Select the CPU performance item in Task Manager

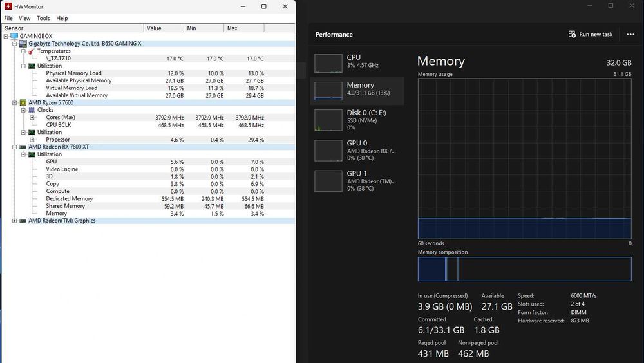tap(357, 63)
